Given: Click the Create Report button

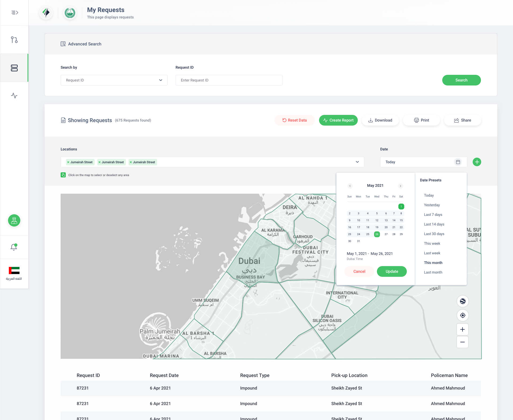Looking at the screenshot, I should [x=338, y=120].
